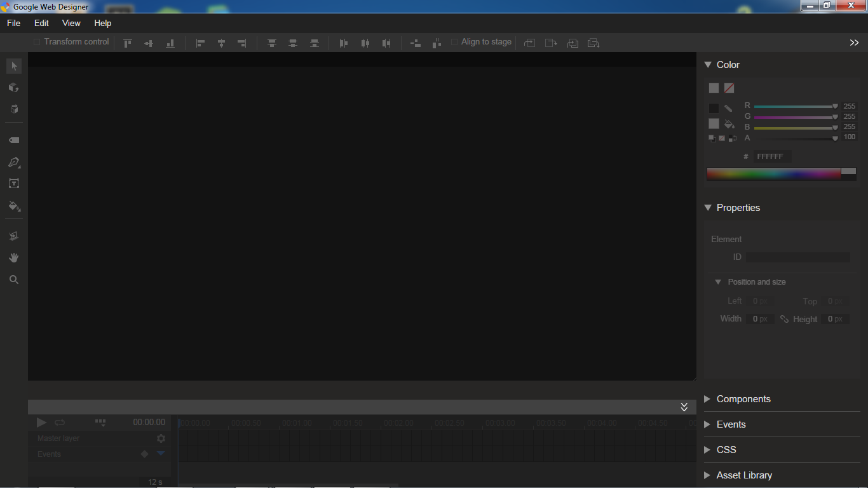Screen dimensions: 868x488
Task: Select the Zoom tool
Action: pyautogui.click(x=14, y=279)
